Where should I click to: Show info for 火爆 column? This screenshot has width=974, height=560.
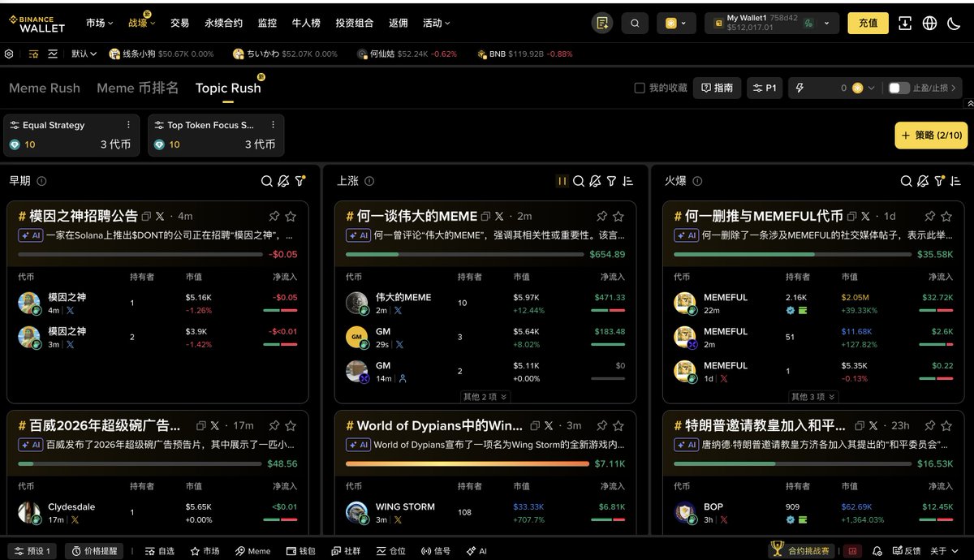coord(697,181)
